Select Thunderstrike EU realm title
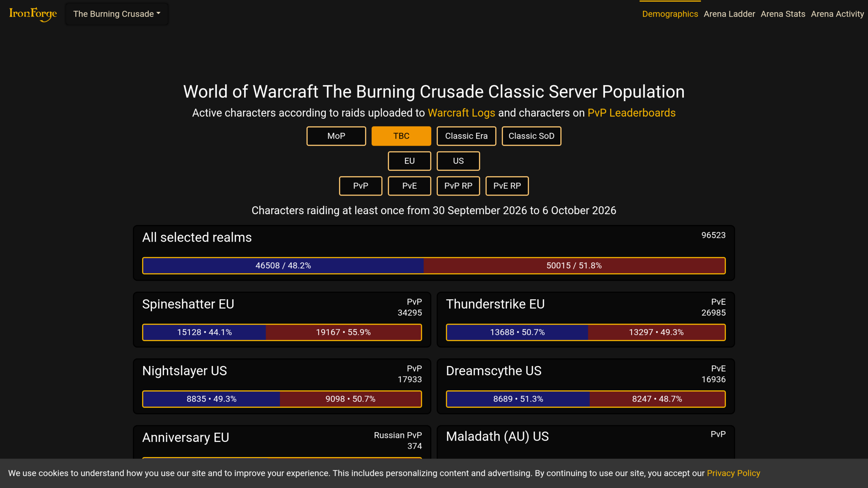 [x=495, y=304]
